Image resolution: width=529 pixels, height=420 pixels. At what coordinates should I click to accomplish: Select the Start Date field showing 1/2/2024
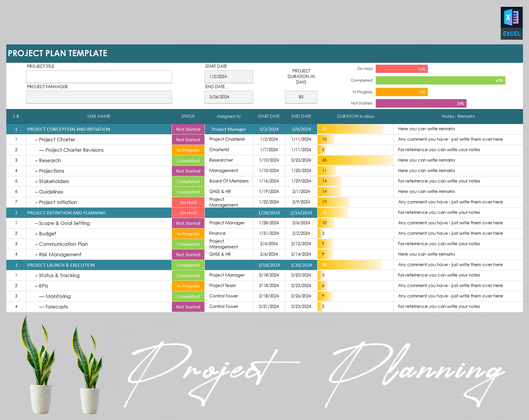click(228, 76)
